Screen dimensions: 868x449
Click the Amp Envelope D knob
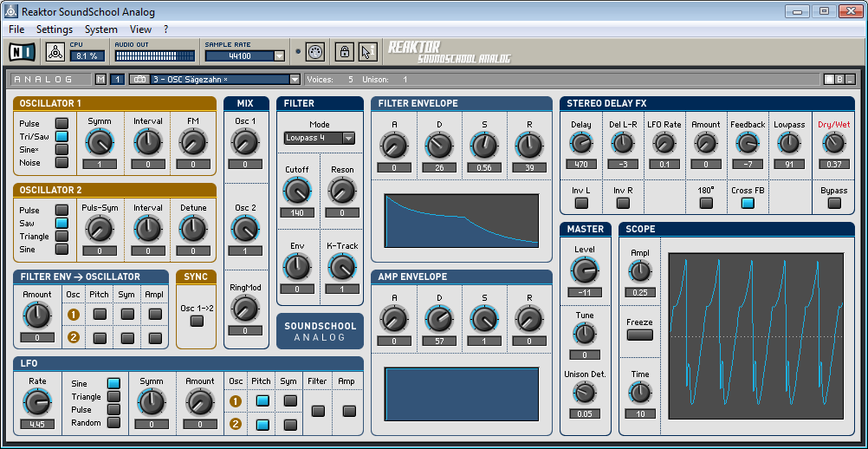click(439, 320)
